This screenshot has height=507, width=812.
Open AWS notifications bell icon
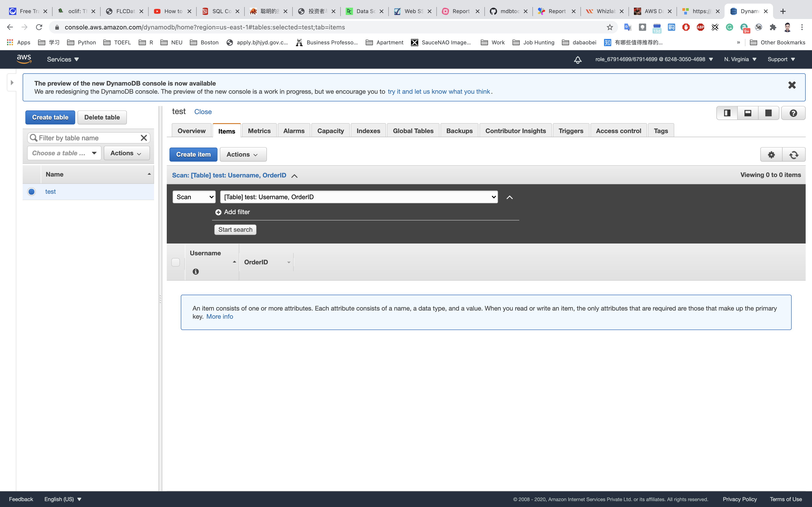point(578,60)
